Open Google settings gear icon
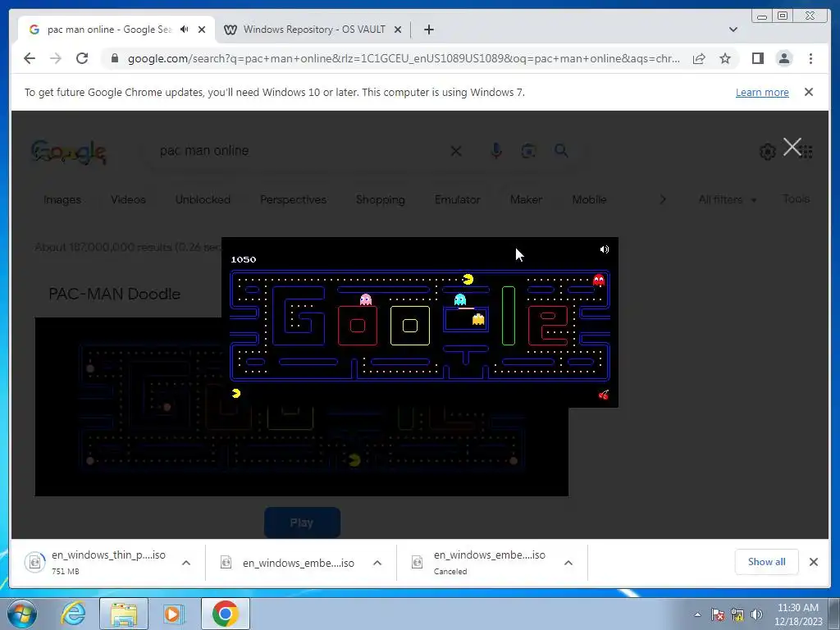 click(767, 152)
